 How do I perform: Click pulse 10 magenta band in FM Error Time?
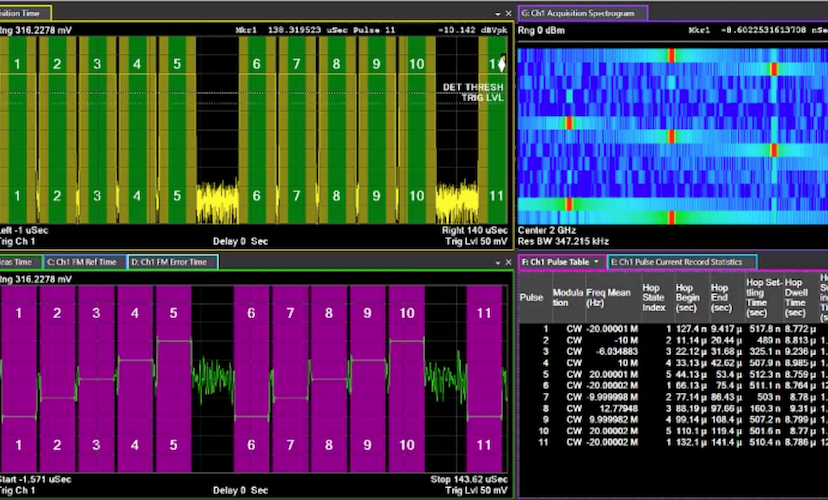point(407,379)
